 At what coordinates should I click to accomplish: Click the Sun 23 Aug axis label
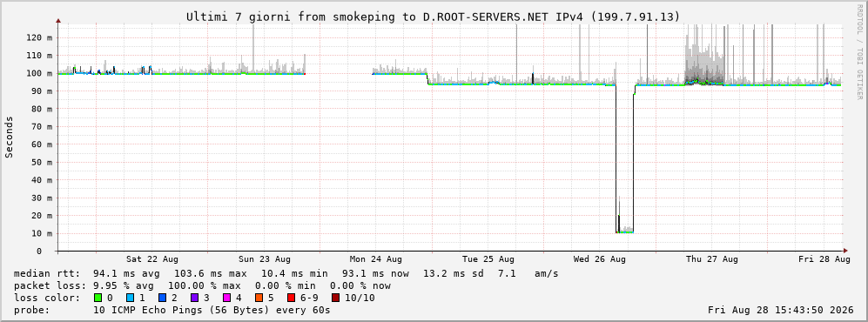point(264,259)
